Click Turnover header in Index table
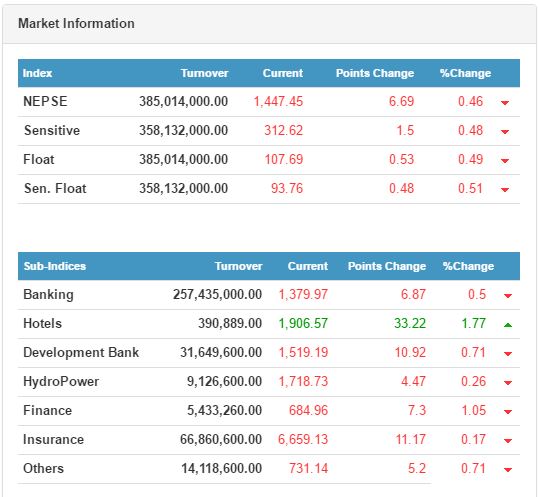 click(204, 73)
